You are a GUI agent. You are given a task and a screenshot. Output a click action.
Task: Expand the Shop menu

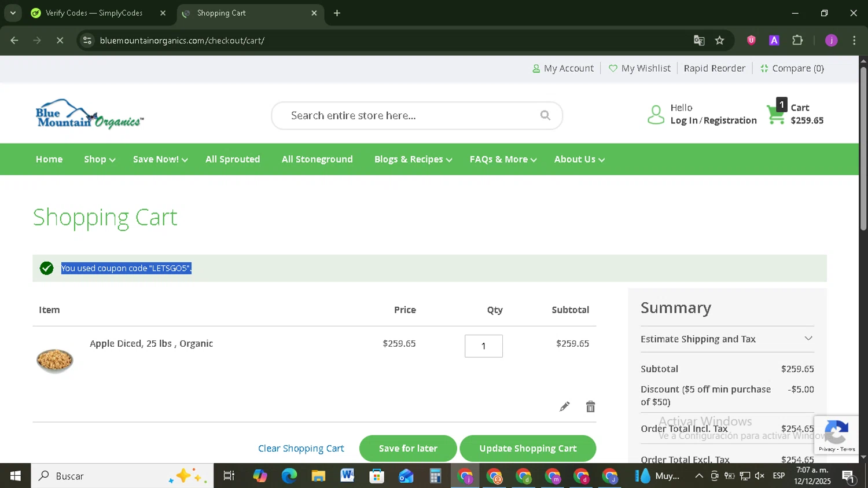point(100,159)
